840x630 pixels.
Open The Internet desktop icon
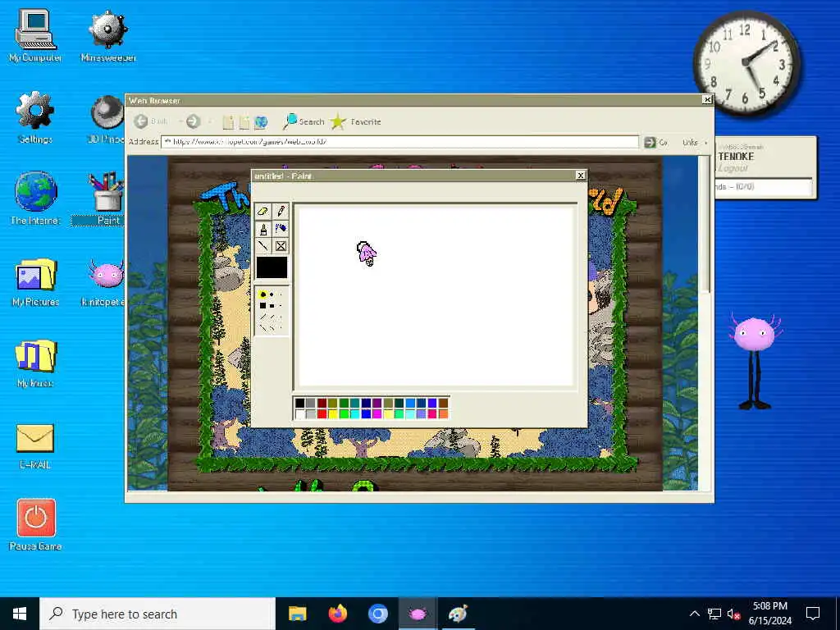tap(36, 198)
